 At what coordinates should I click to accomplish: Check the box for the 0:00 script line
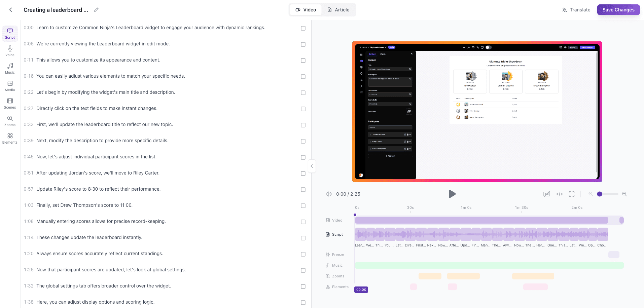pyautogui.click(x=303, y=28)
